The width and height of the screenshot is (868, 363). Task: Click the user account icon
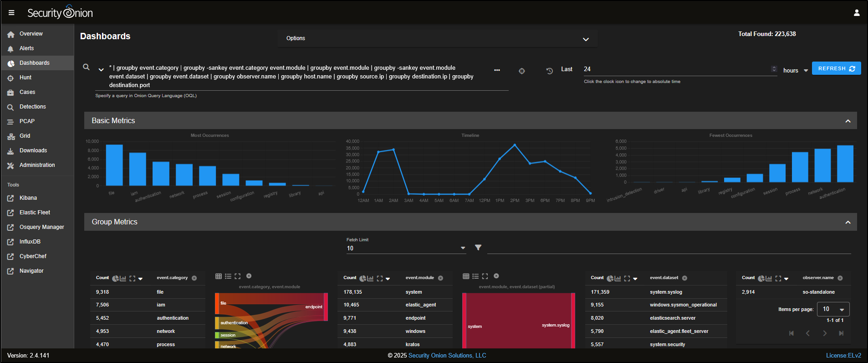click(x=856, y=13)
